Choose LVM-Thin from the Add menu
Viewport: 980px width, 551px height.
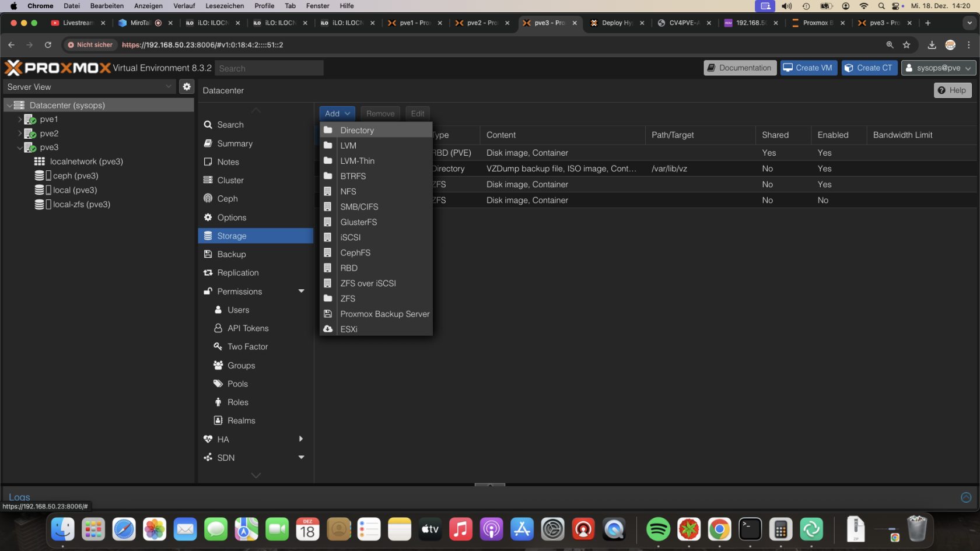[376, 161]
